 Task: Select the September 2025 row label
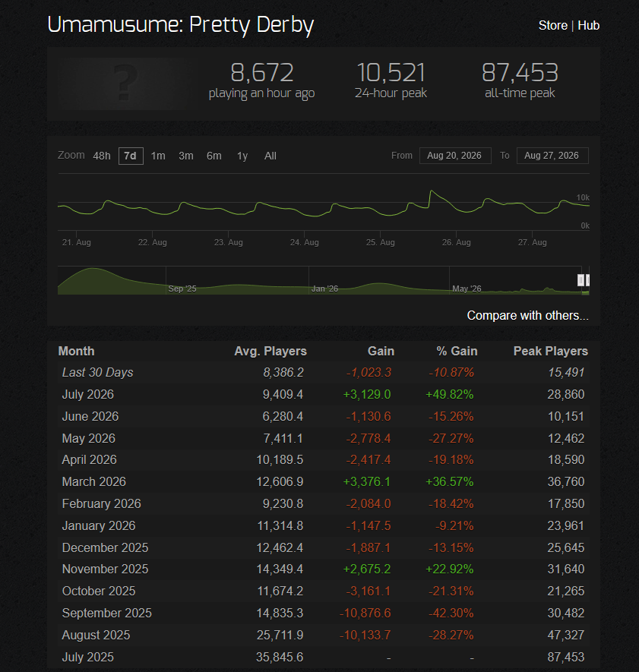click(107, 613)
